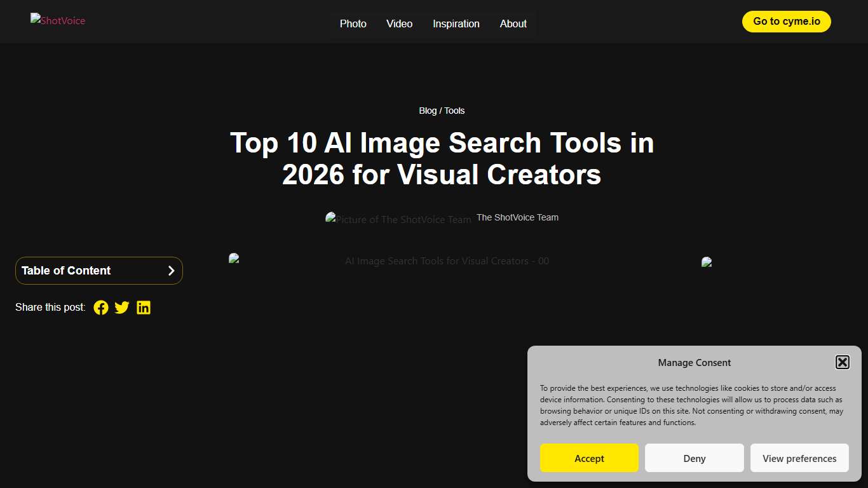
Task: Open the About page
Action: point(513,24)
